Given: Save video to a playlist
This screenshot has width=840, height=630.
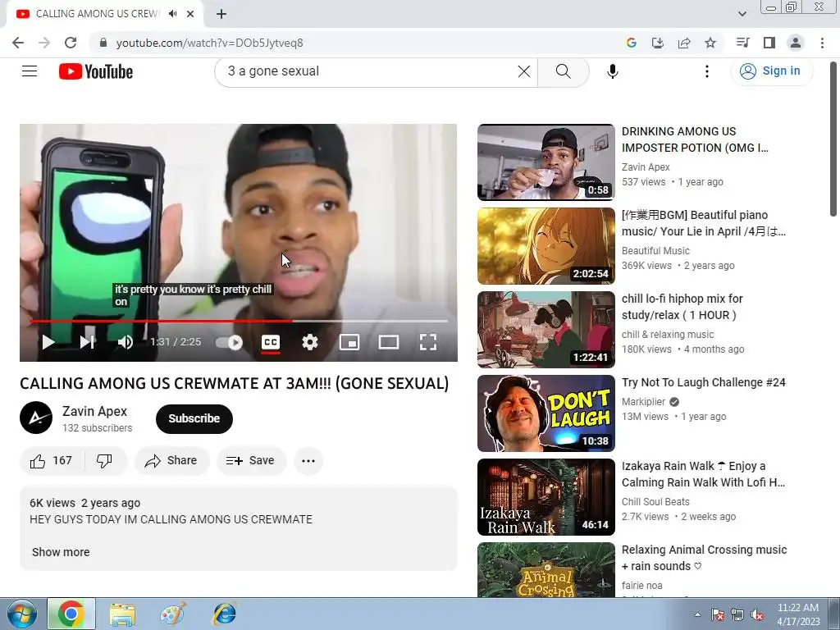Looking at the screenshot, I should (251, 461).
